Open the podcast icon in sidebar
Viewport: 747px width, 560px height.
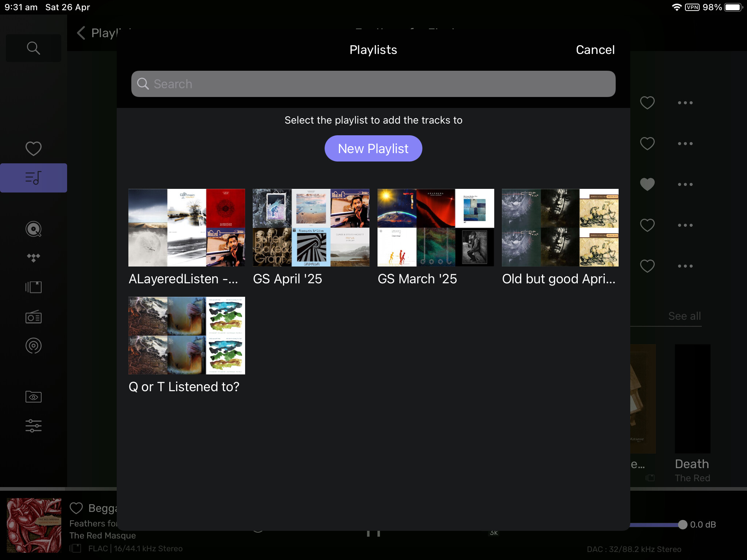pos(33,346)
